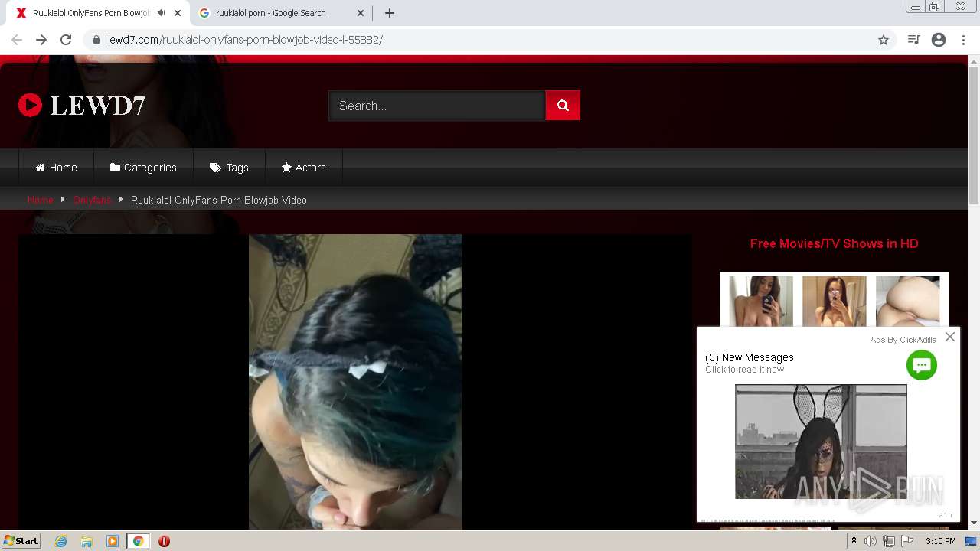This screenshot has width=980, height=551.
Task: Open the Tags menu item
Action: pyautogui.click(x=229, y=168)
